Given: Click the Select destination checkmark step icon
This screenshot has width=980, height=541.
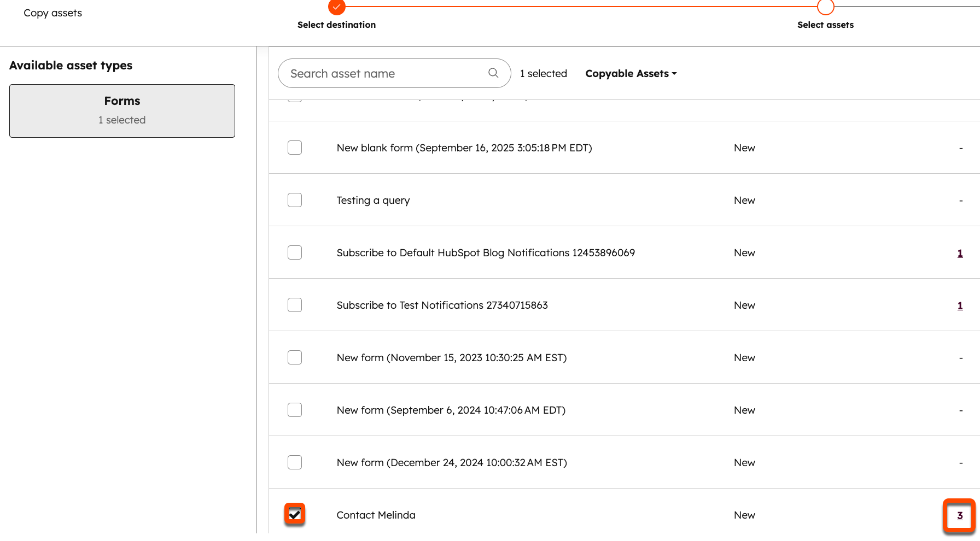Looking at the screenshot, I should [x=336, y=7].
